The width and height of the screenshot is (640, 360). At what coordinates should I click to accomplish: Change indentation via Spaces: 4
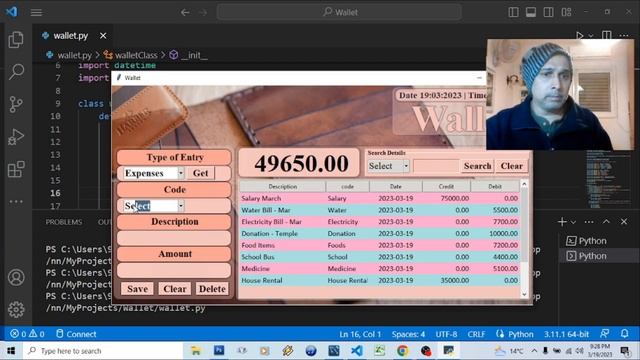pyautogui.click(x=408, y=334)
